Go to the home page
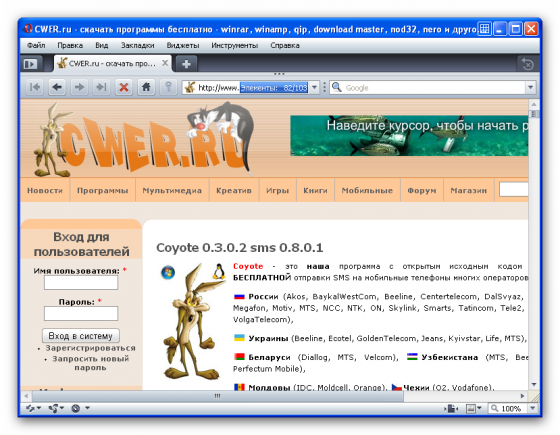This screenshot has width=560, height=435. [x=146, y=87]
